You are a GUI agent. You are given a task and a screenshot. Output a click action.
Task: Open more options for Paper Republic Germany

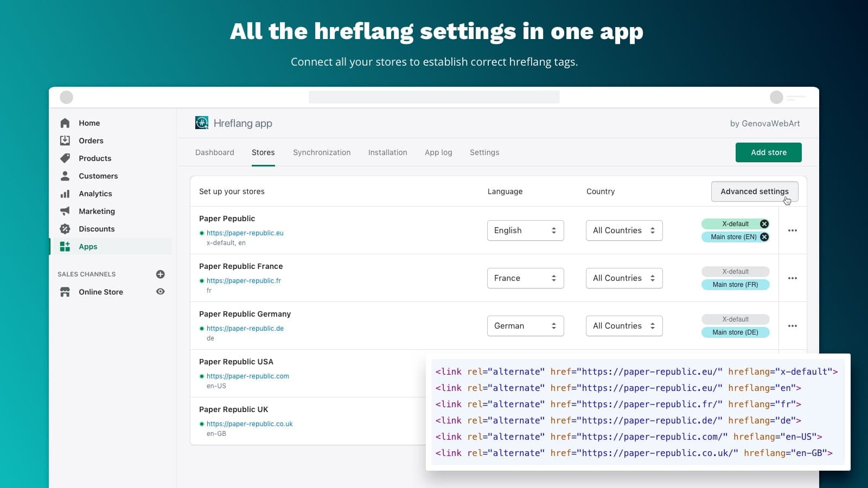(x=792, y=326)
